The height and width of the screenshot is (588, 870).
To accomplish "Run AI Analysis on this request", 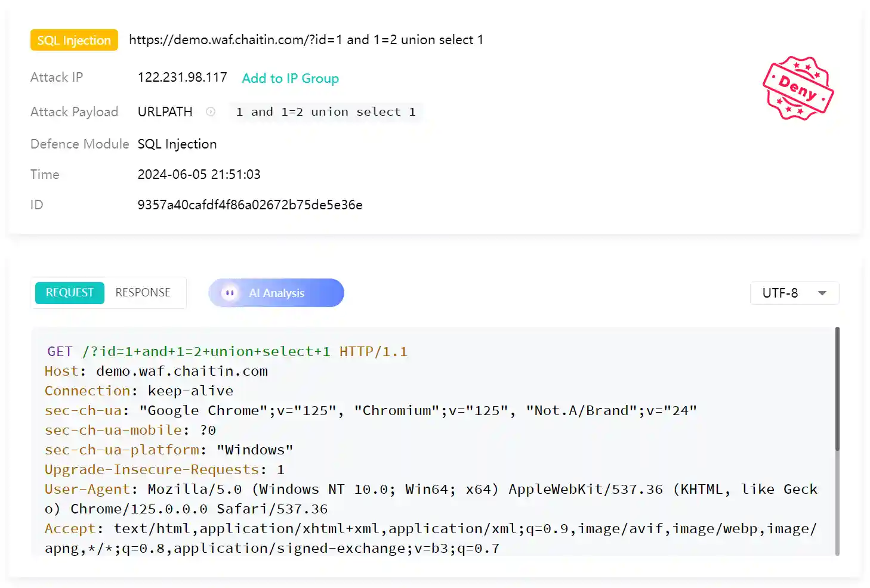I will [x=276, y=293].
